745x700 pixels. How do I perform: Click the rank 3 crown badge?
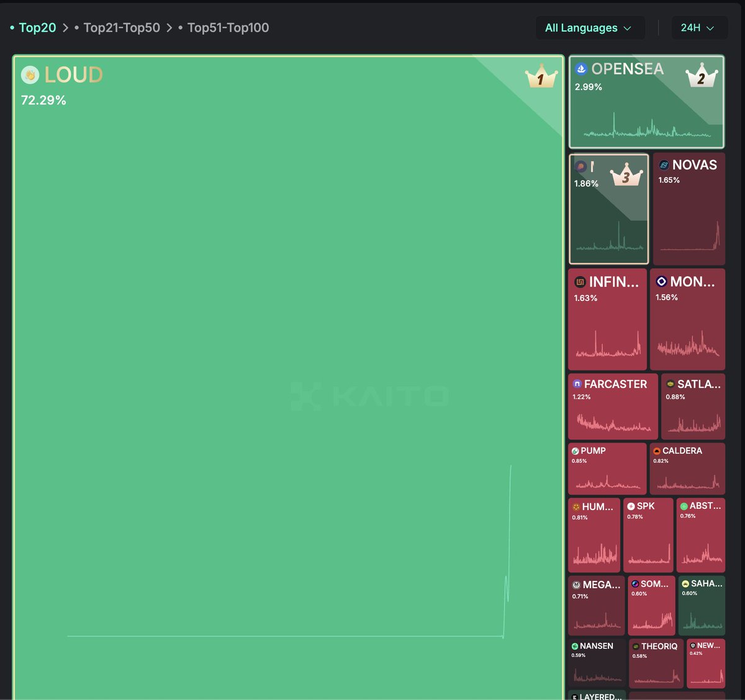click(x=626, y=175)
